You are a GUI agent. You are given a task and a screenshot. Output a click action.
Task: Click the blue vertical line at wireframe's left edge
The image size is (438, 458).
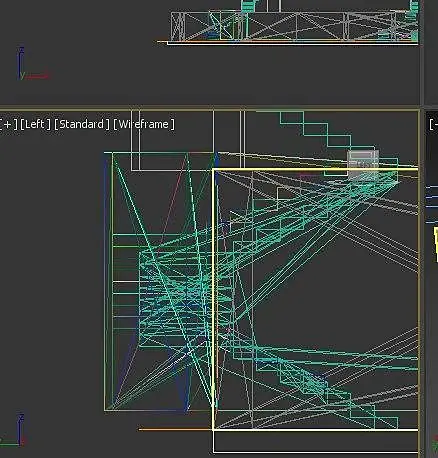106,283
